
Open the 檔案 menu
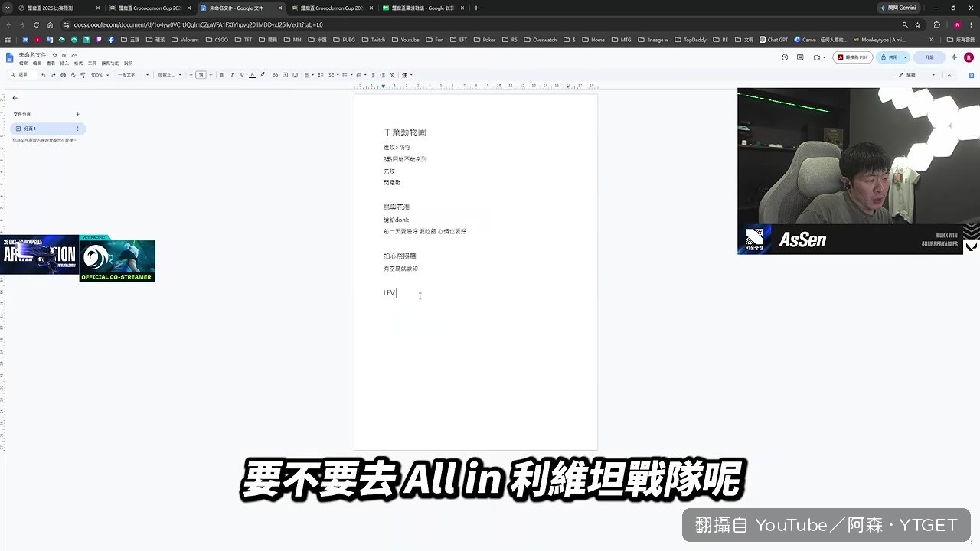(23, 64)
